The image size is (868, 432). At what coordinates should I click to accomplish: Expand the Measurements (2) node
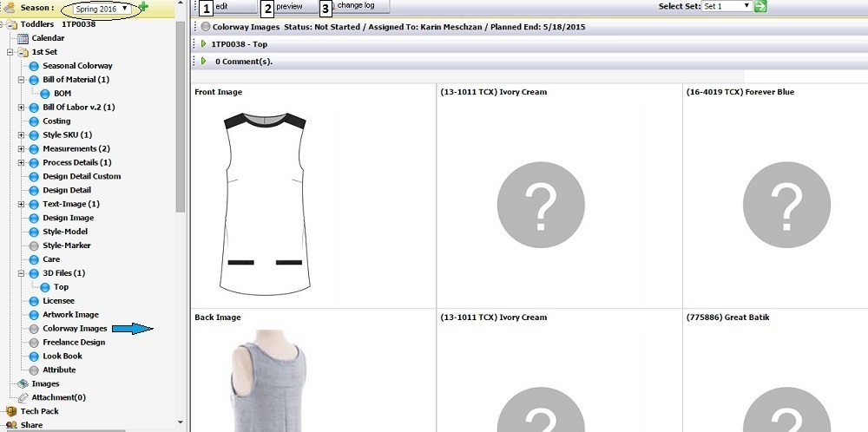[x=21, y=149]
